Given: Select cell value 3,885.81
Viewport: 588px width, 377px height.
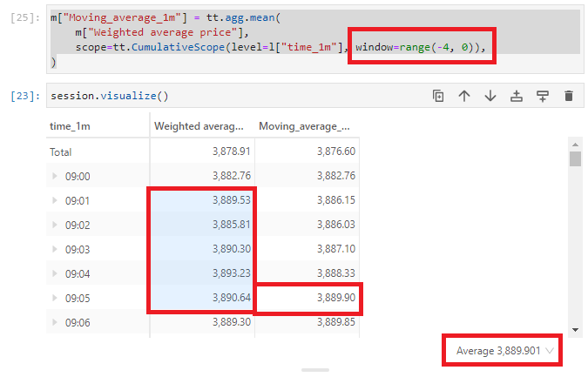Looking at the screenshot, I should [x=232, y=225].
